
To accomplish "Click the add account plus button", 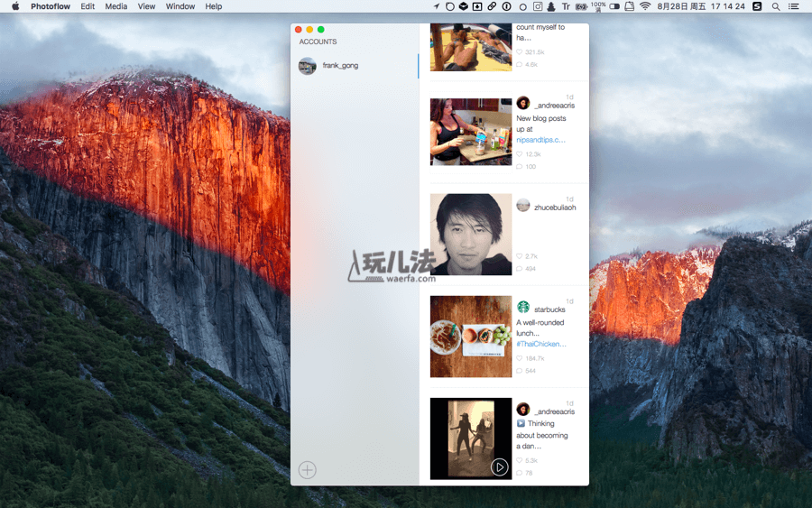I will 307,470.
